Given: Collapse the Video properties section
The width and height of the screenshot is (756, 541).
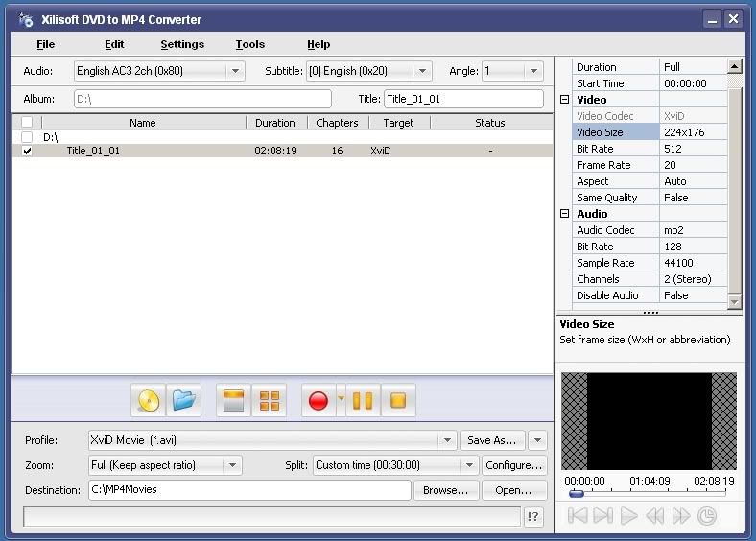Looking at the screenshot, I should coord(564,100).
